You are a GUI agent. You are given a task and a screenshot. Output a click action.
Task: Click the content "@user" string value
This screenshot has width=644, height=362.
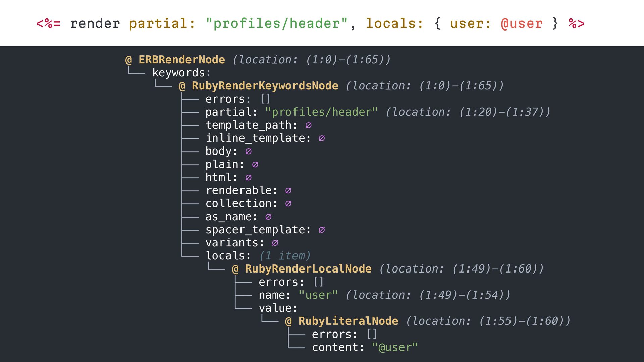pos(394,347)
